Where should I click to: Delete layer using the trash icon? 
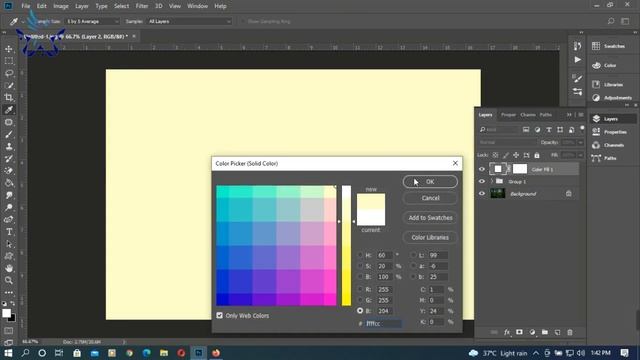tap(570, 332)
